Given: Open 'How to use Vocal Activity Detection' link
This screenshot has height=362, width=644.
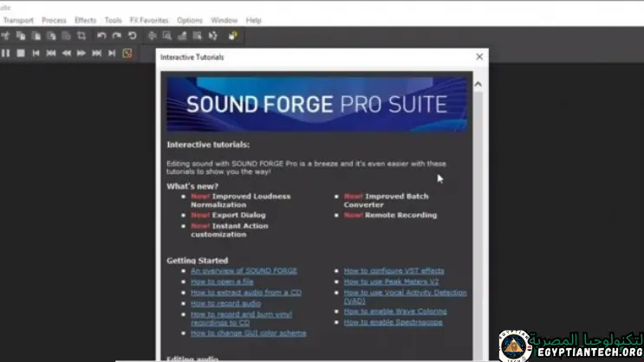Looking at the screenshot, I should (405, 297).
